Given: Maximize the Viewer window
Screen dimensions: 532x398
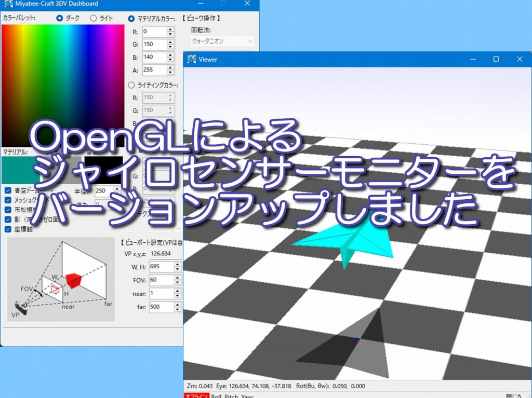Looking at the screenshot, I should pos(496,59).
